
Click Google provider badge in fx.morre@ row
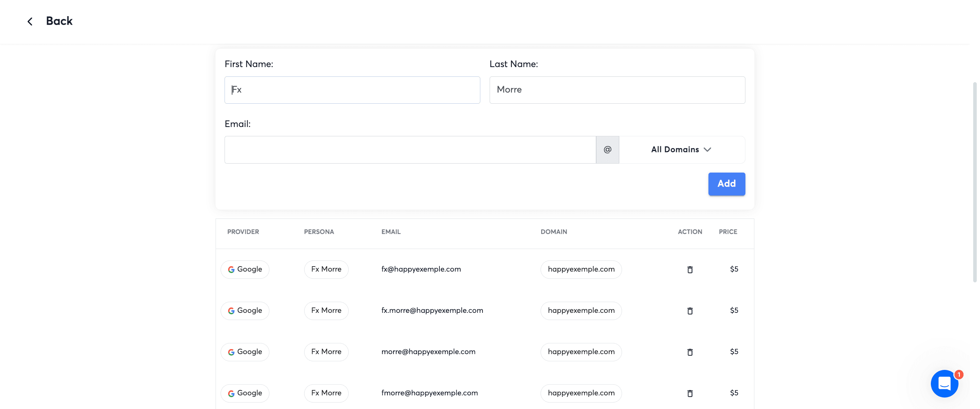tap(245, 310)
